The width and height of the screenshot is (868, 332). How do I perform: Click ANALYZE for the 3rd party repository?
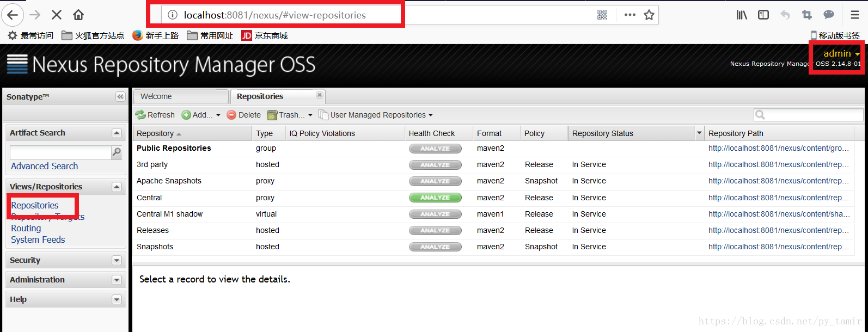pyautogui.click(x=435, y=164)
